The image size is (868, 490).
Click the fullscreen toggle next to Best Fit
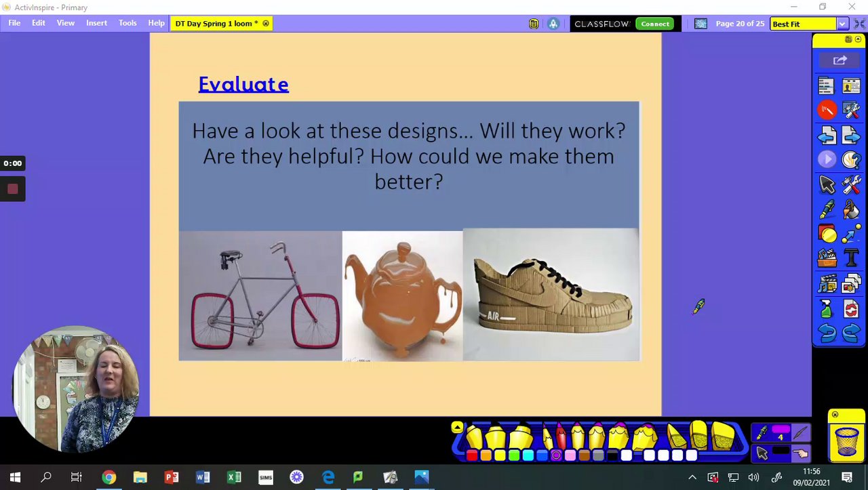coord(859,24)
